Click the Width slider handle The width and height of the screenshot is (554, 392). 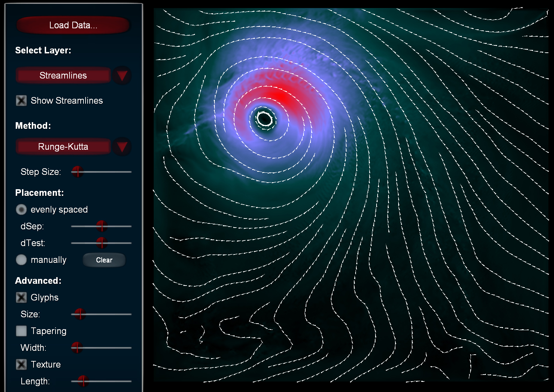click(x=77, y=348)
